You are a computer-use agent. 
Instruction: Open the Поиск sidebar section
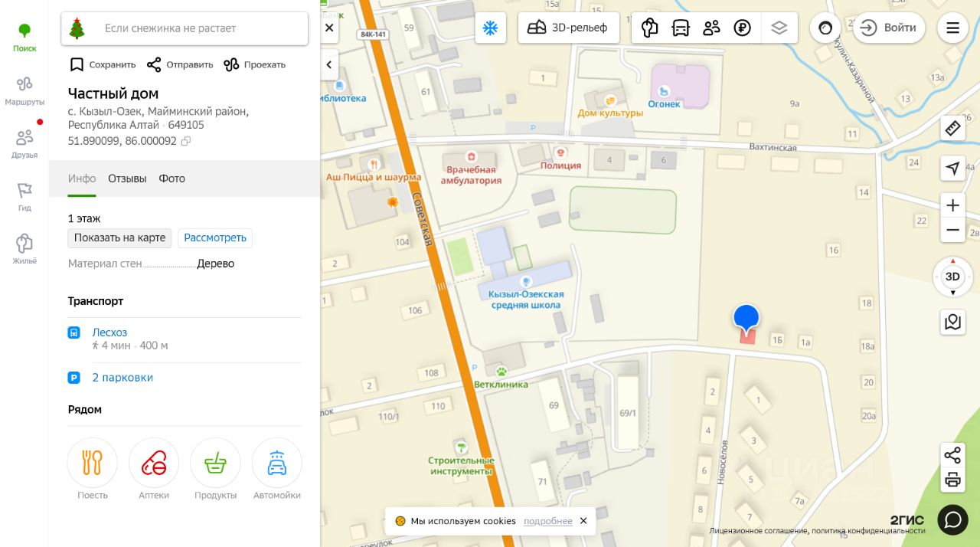[x=24, y=38]
